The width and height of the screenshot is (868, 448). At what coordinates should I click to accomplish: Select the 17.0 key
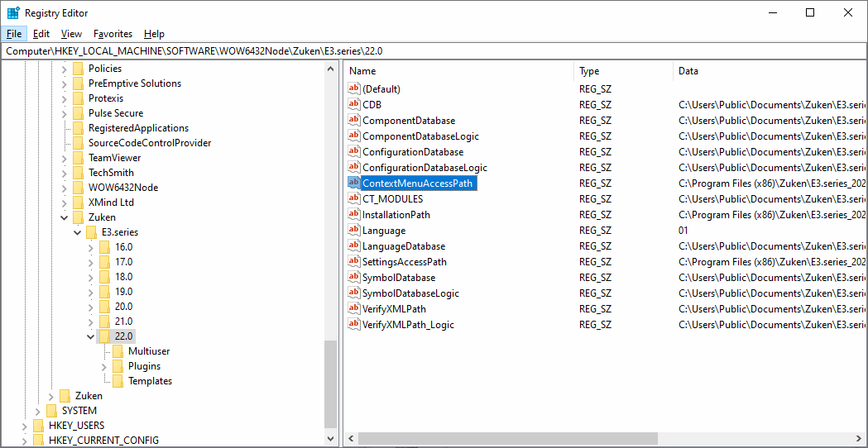click(124, 262)
